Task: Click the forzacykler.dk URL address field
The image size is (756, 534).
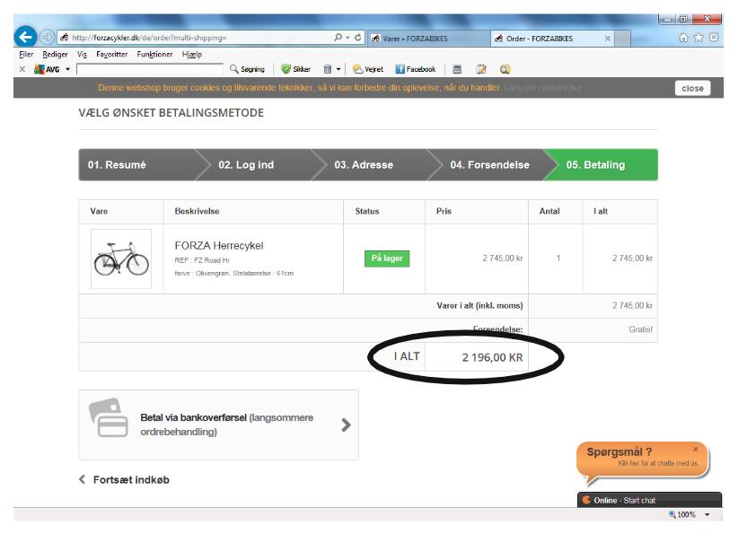Action: 196,38
